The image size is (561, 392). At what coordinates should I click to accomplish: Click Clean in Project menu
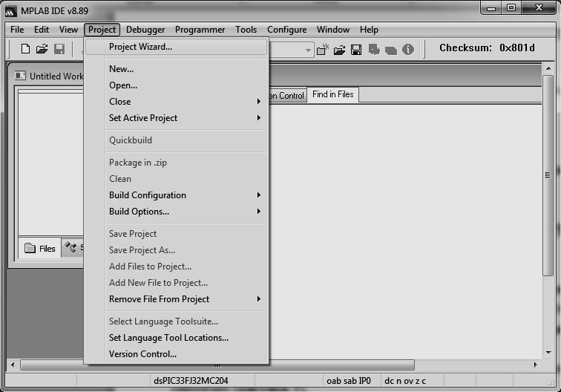tap(177, 179)
